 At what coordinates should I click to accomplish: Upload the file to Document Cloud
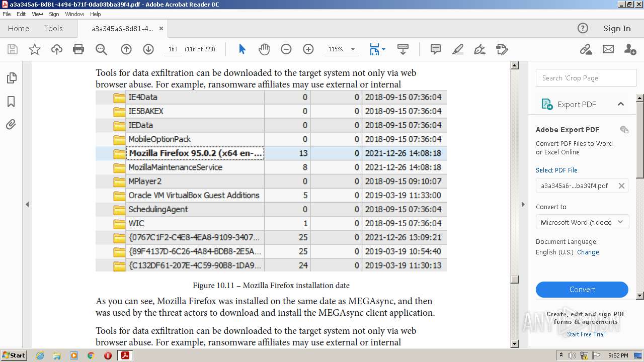[x=57, y=49]
